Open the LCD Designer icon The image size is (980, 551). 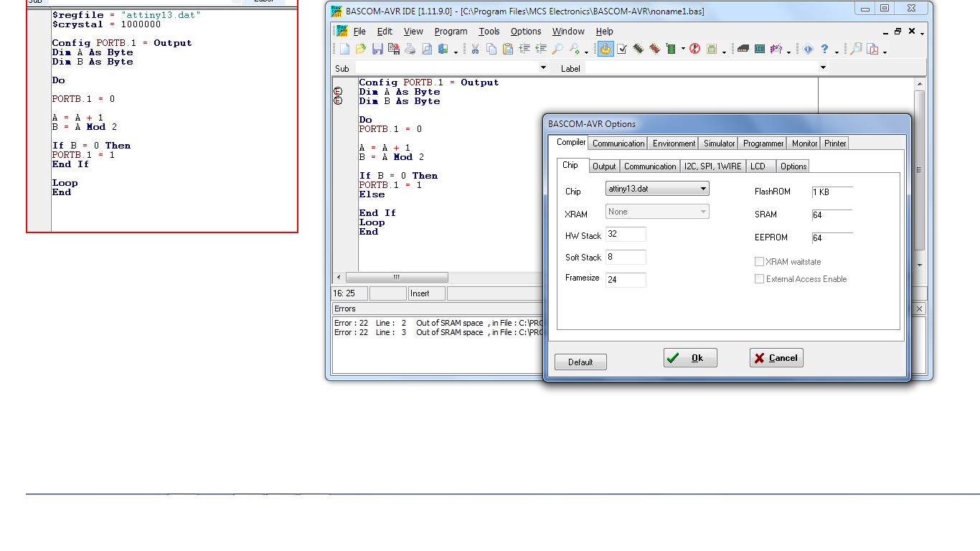click(760, 49)
